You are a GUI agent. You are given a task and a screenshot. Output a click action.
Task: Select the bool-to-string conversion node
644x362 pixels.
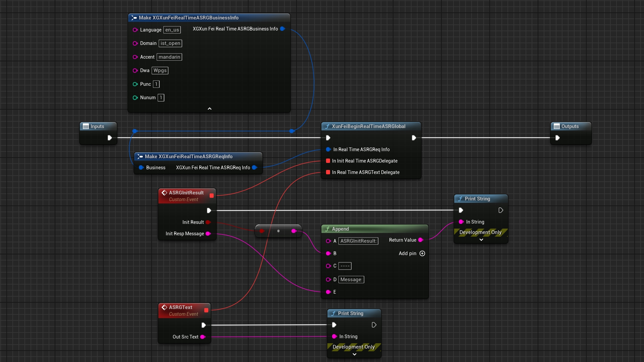click(278, 231)
